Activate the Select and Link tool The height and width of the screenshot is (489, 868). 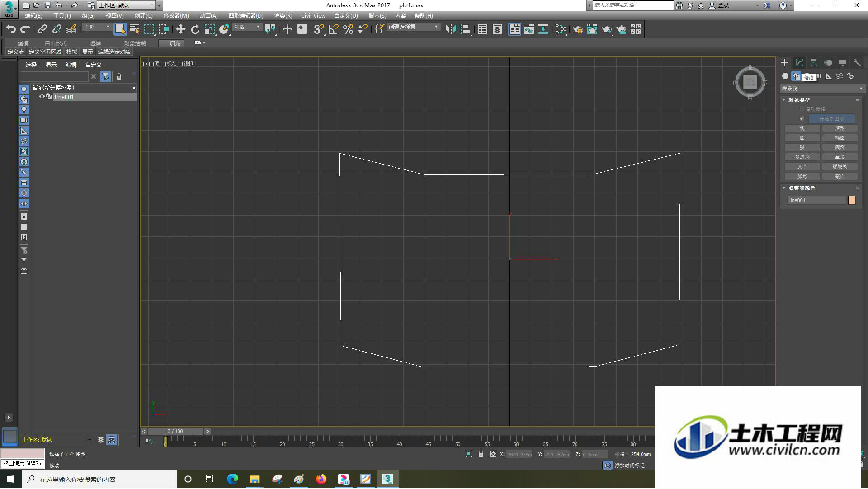click(42, 29)
